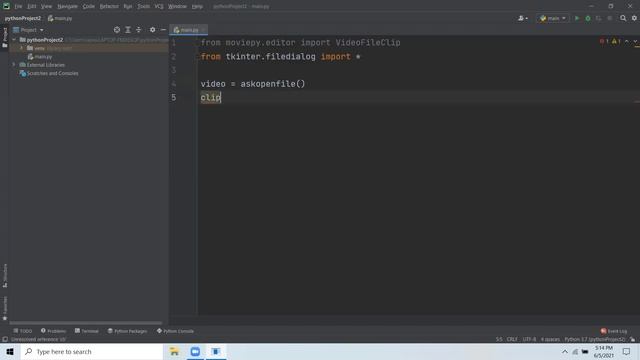This screenshot has width=640, height=360.
Task: Open the Python Packages tool window
Action: [127, 331]
